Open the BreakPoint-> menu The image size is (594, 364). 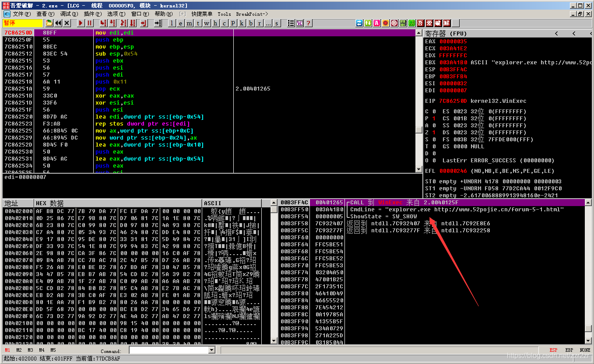[252, 14]
